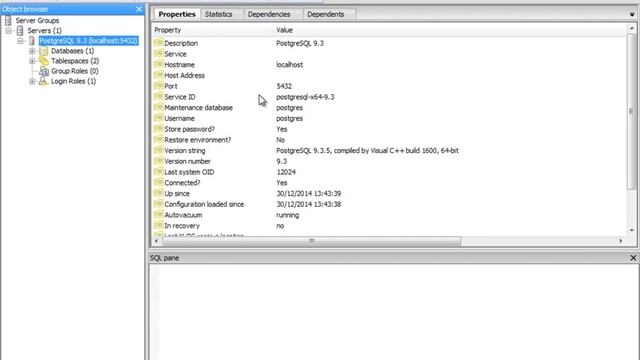The width and height of the screenshot is (640, 360).
Task: Collapse the PostgreSQL 9.3 server node
Action: [20, 41]
